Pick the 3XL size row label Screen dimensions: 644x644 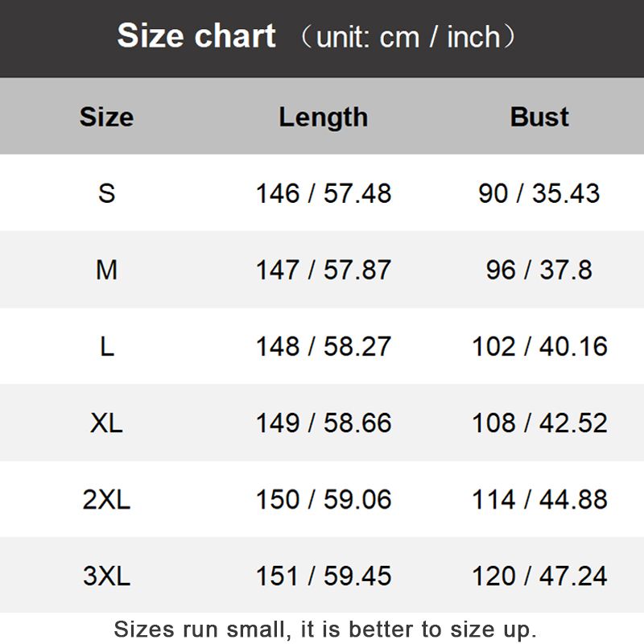(106, 576)
